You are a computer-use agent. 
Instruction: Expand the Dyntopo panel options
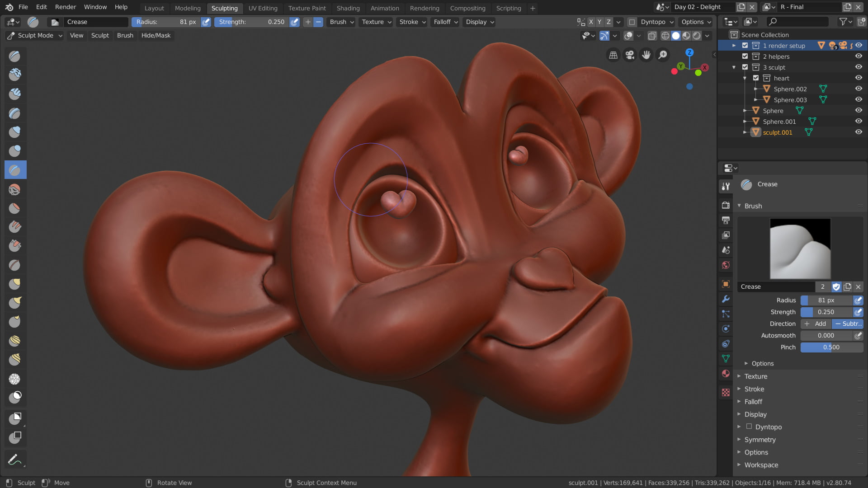pos(739,427)
